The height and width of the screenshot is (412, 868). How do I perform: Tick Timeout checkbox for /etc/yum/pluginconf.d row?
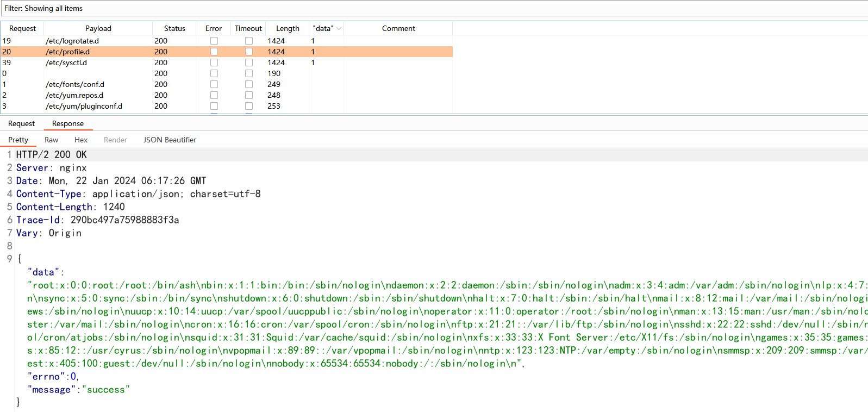pos(249,106)
